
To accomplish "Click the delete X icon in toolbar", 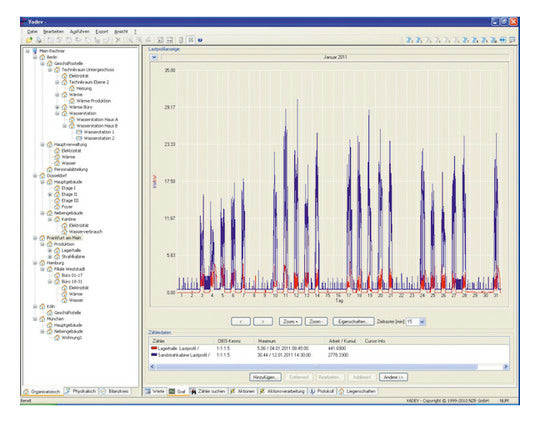I will click(x=118, y=40).
